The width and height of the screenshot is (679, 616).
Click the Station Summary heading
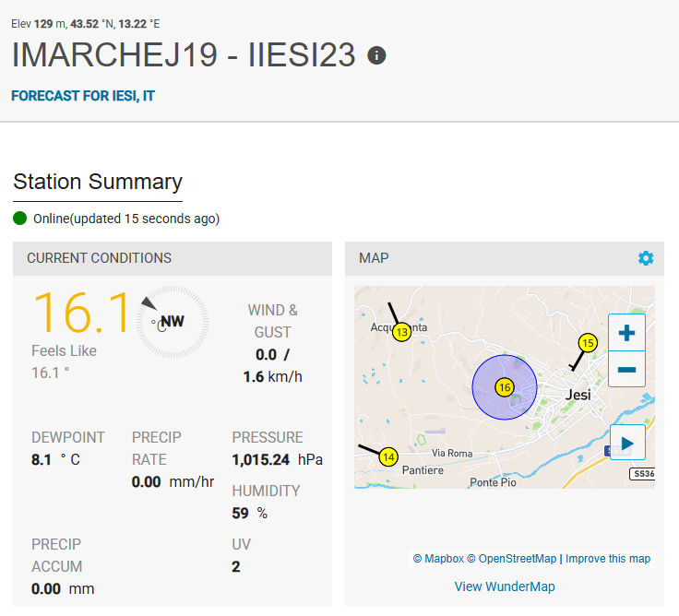[98, 182]
